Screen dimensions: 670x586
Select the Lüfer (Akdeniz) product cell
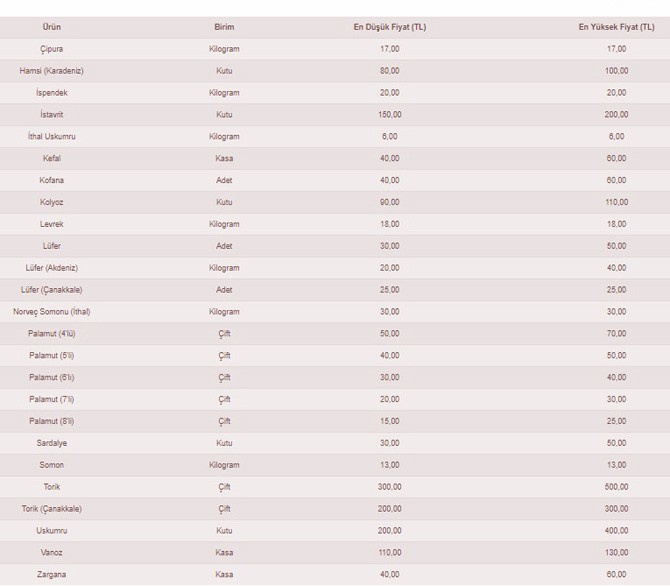(52, 268)
